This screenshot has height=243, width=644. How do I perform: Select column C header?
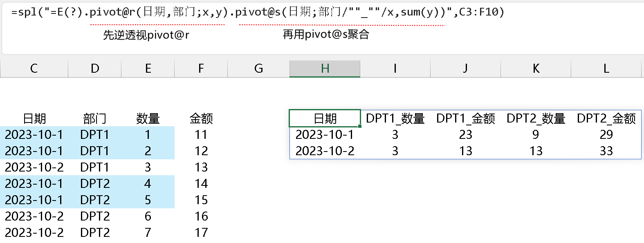pyautogui.click(x=34, y=69)
